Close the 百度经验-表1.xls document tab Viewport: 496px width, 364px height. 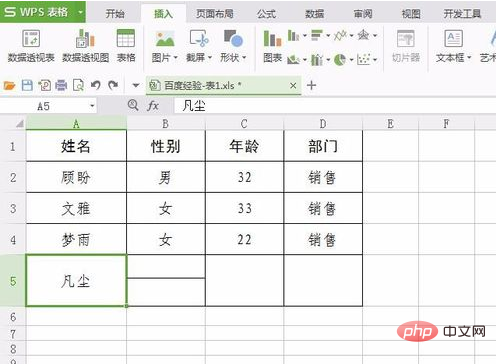point(293,86)
